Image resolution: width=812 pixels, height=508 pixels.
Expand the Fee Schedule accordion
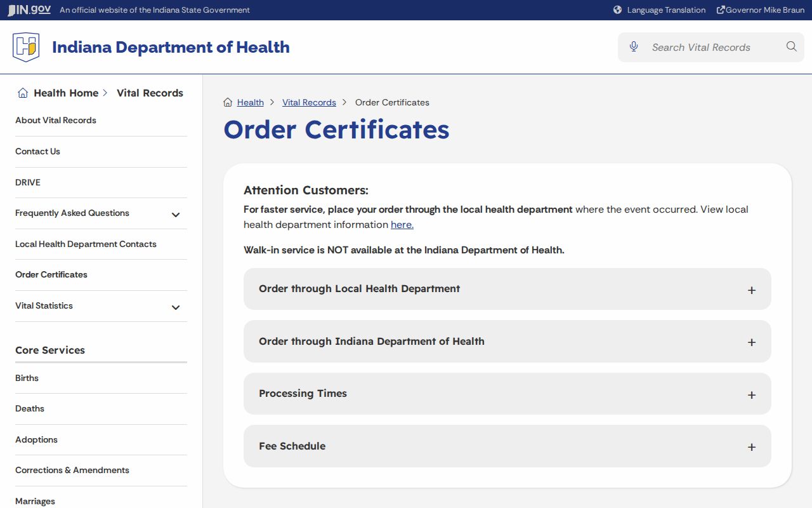tap(507, 446)
